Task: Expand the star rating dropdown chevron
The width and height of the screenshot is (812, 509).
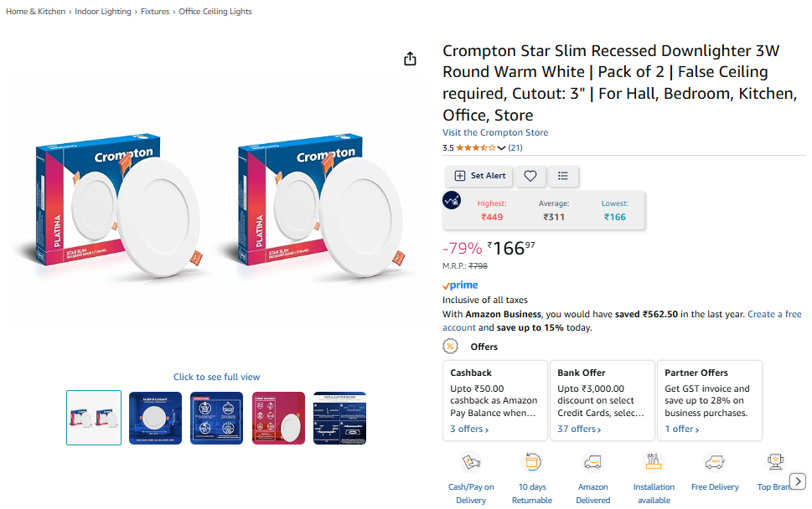Action: (501, 148)
